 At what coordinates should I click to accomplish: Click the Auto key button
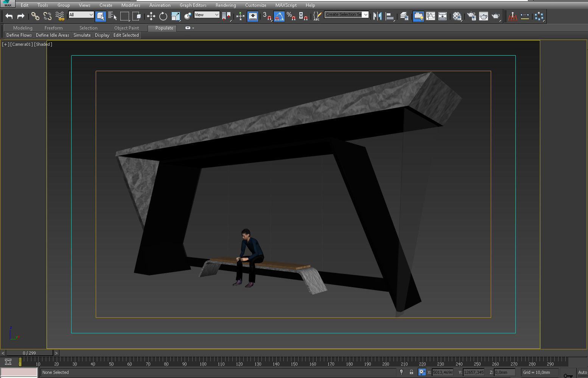click(x=582, y=372)
